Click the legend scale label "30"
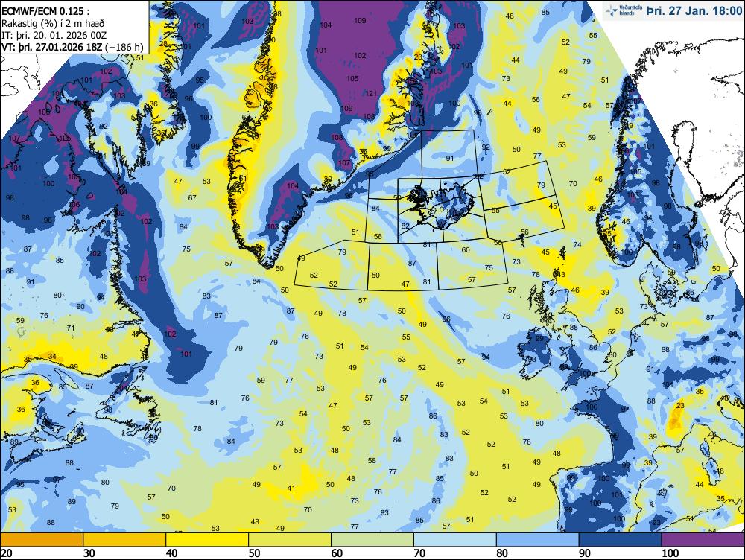The height and width of the screenshot is (560, 745). 89,553
